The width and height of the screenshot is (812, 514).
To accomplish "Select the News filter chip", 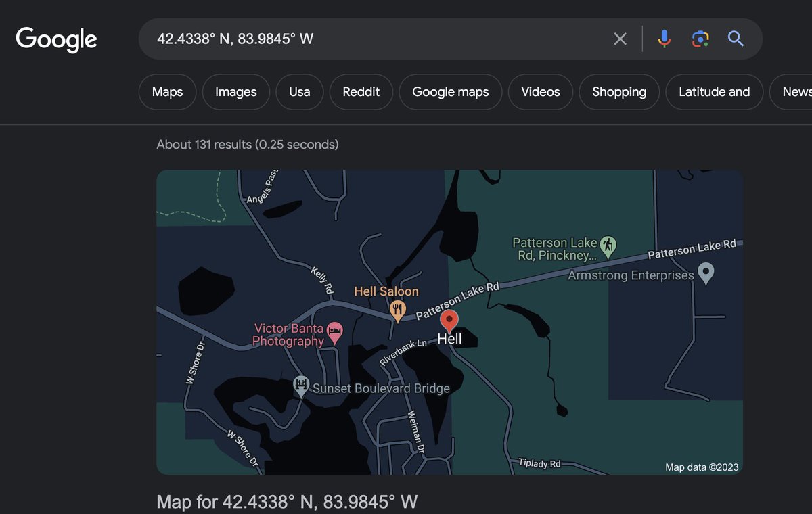I will coord(792,92).
